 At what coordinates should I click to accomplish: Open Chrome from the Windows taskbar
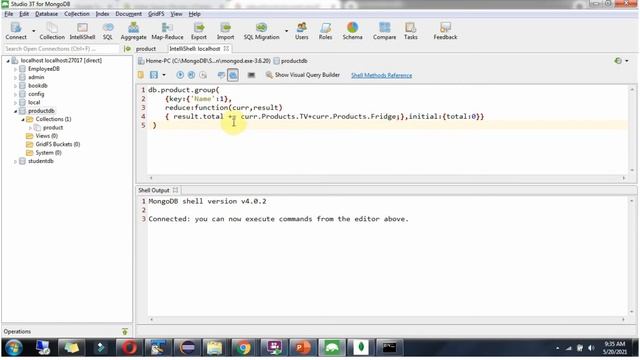pyautogui.click(x=243, y=348)
